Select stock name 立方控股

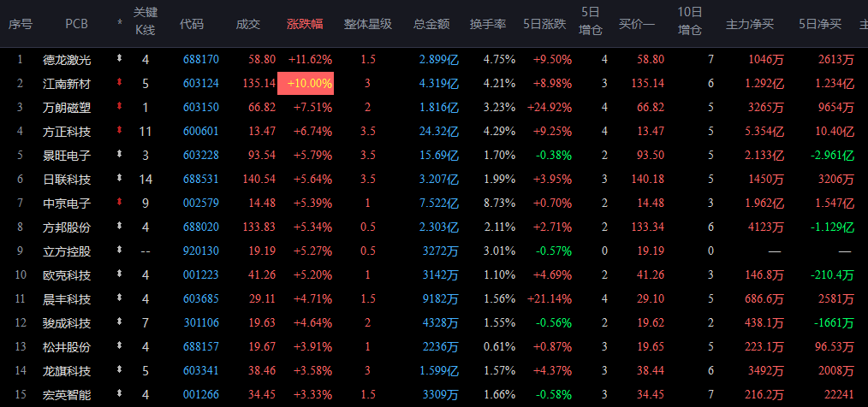pyautogui.click(x=67, y=251)
